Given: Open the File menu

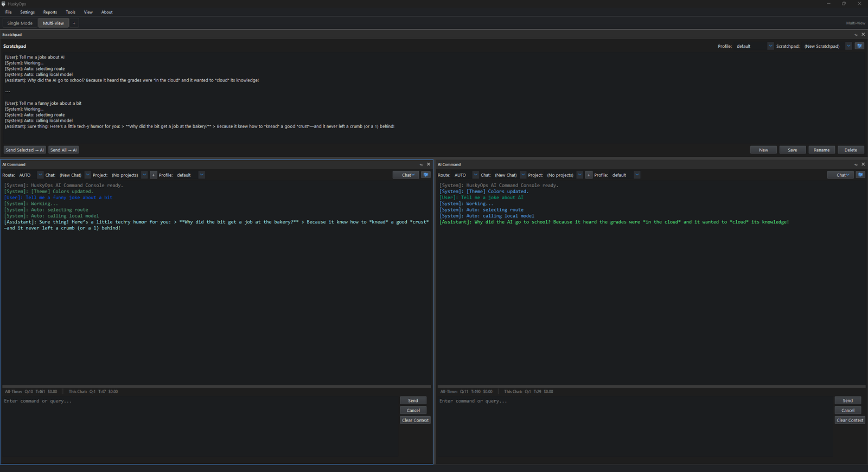Looking at the screenshot, I should [x=8, y=12].
